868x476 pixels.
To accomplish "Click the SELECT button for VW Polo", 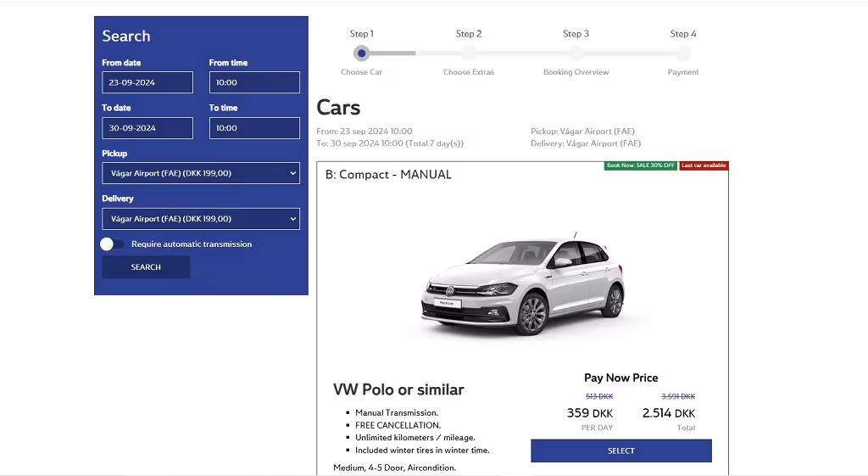I will [x=621, y=451].
